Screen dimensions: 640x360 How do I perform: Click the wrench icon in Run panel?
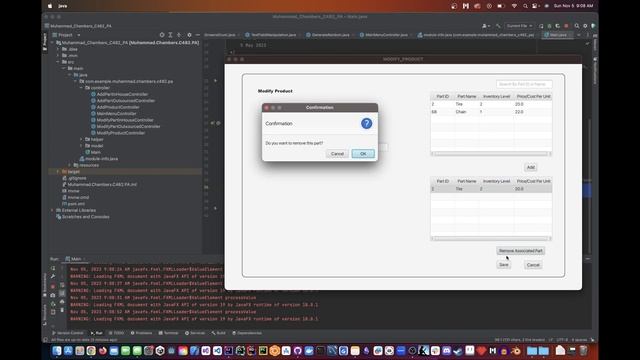pos(53,277)
